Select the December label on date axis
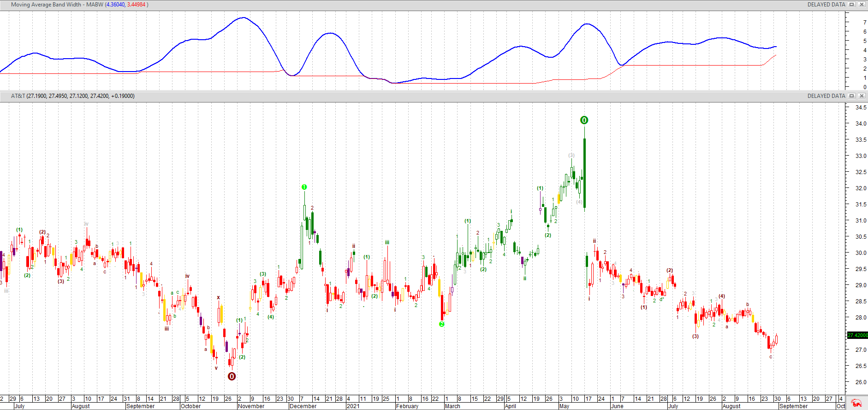 303,406
